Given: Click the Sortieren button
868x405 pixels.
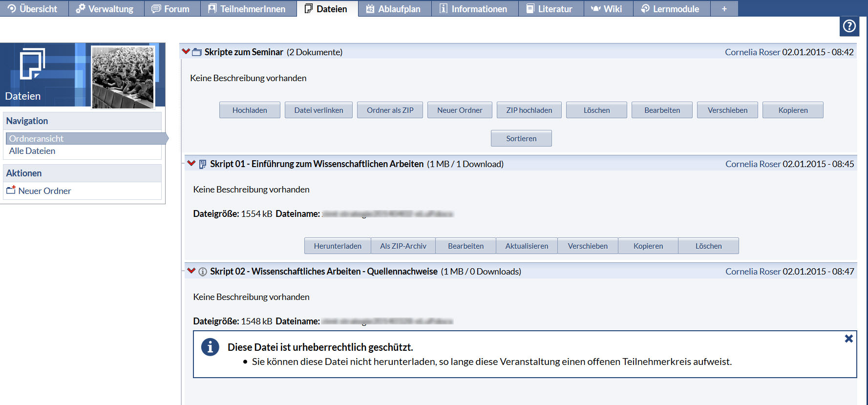Looking at the screenshot, I should tap(521, 139).
